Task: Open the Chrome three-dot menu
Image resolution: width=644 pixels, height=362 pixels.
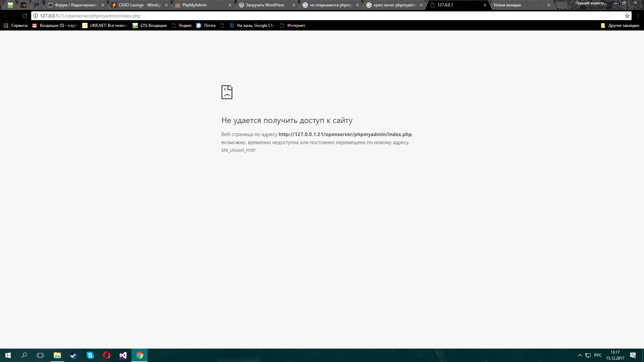Action: point(638,16)
